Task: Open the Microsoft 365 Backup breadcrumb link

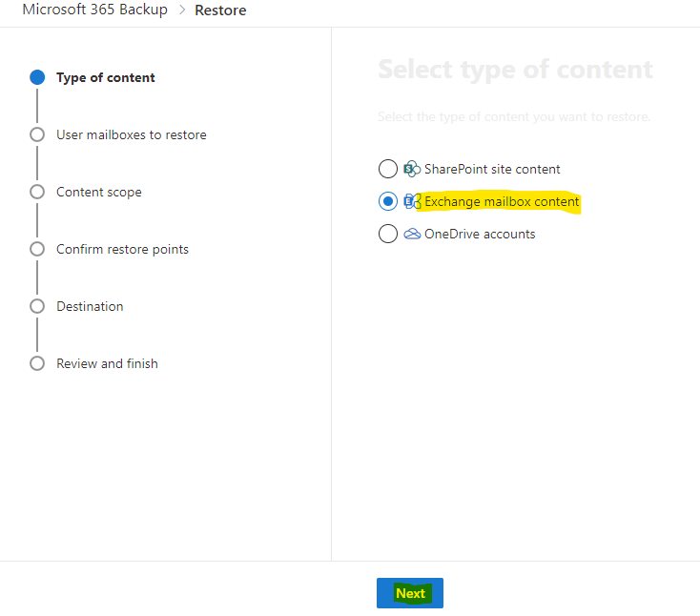Action: pos(95,10)
